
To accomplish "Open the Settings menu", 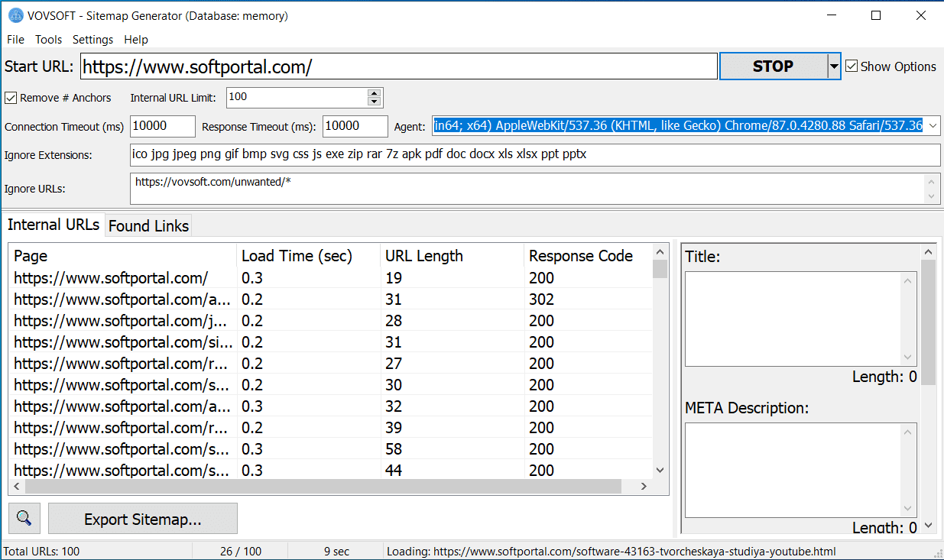I will coord(92,40).
